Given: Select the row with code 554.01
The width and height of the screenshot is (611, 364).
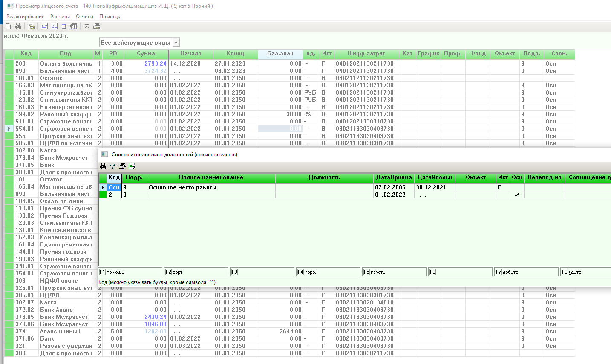Looking at the screenshot, I should [290, 129].
